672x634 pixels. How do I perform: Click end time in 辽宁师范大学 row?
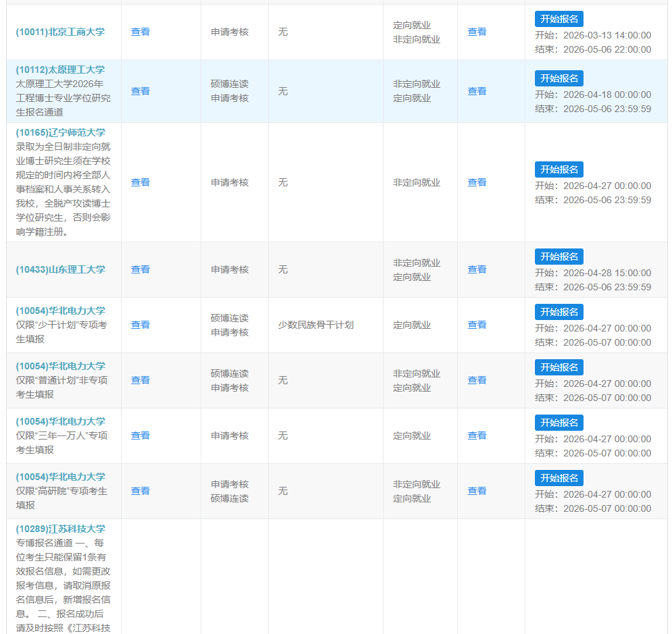point(607,201)
